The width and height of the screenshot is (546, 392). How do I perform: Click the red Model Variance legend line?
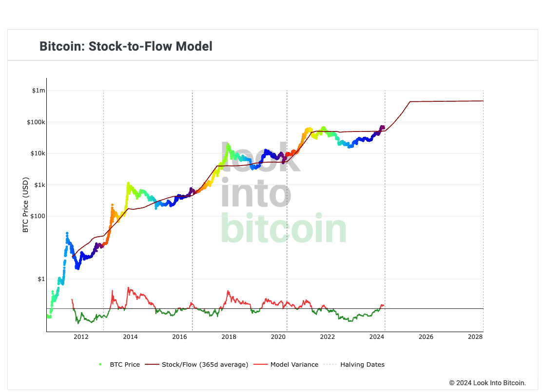[260, 365]
